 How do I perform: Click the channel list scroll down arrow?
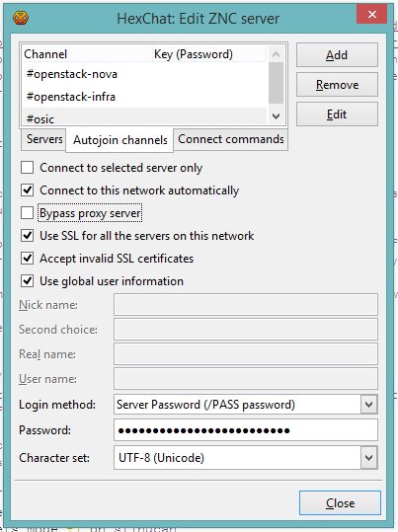[277, 116]
